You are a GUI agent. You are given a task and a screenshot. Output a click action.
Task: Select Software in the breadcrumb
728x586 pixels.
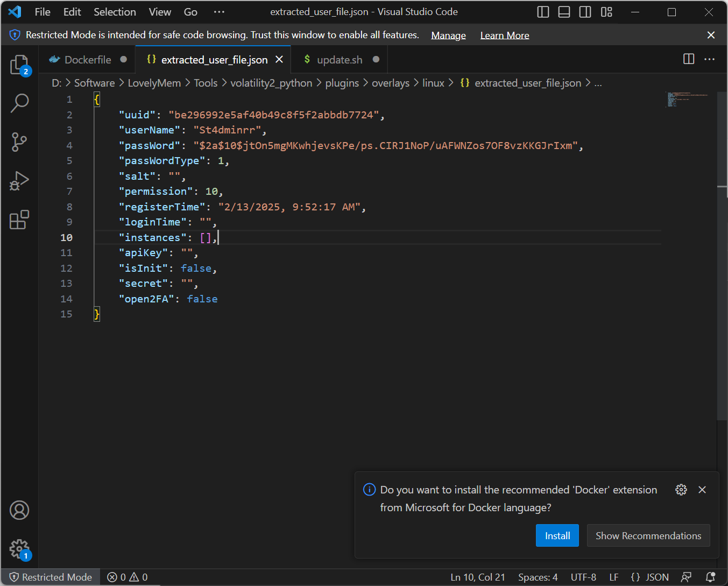click(x=94, y=83)
